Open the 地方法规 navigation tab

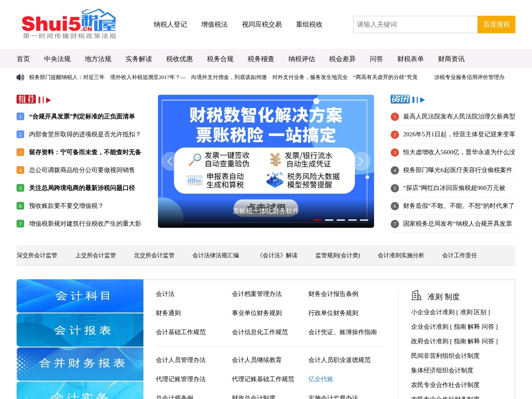coord(98,59)
